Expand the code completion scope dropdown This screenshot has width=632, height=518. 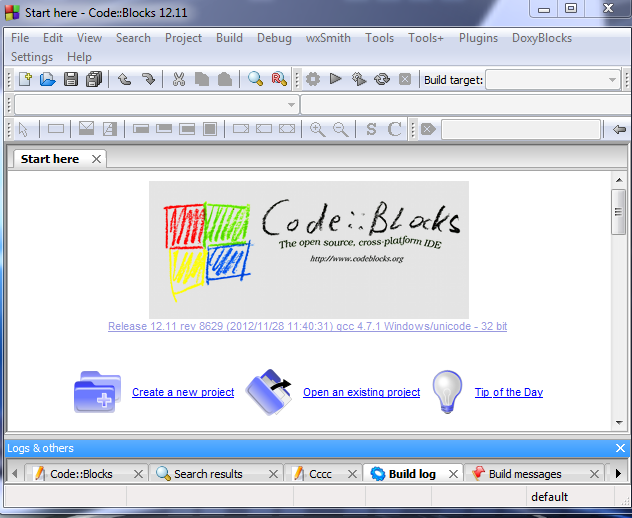(157, 105)
